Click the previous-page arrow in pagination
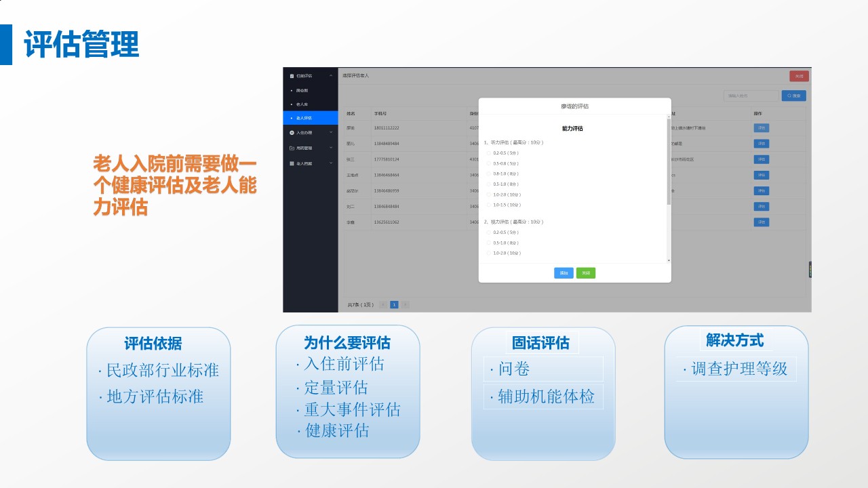The height and width of the screenshot is (488, 868). [x=384, y=304]
